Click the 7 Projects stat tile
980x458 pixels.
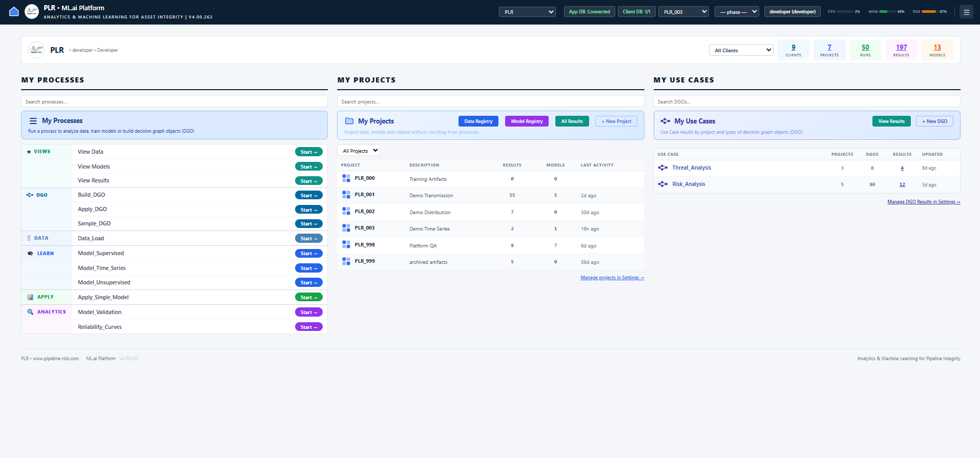click(x=829, y=50)
